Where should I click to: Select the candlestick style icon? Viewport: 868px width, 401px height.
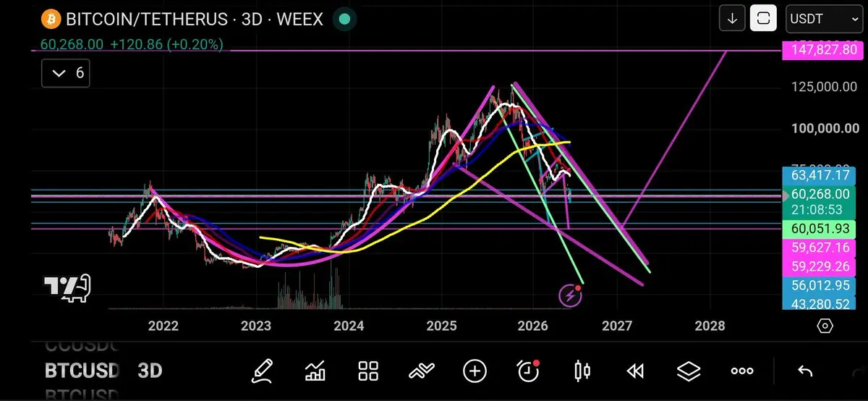pyautogui.click(x=582, y=371)
